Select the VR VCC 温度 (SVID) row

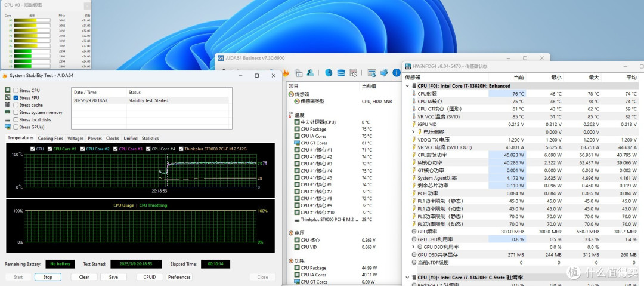tap(525, 116)
